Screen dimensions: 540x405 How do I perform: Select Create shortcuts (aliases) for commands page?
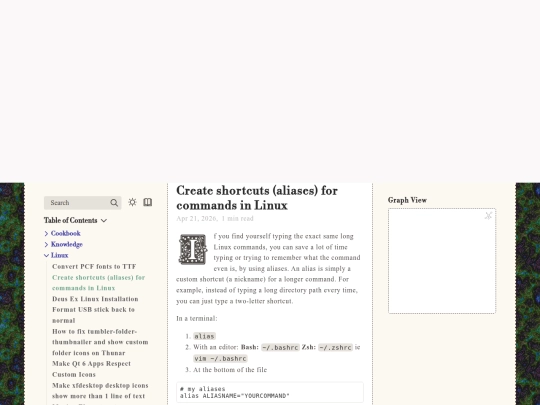[x=98, y=283]
